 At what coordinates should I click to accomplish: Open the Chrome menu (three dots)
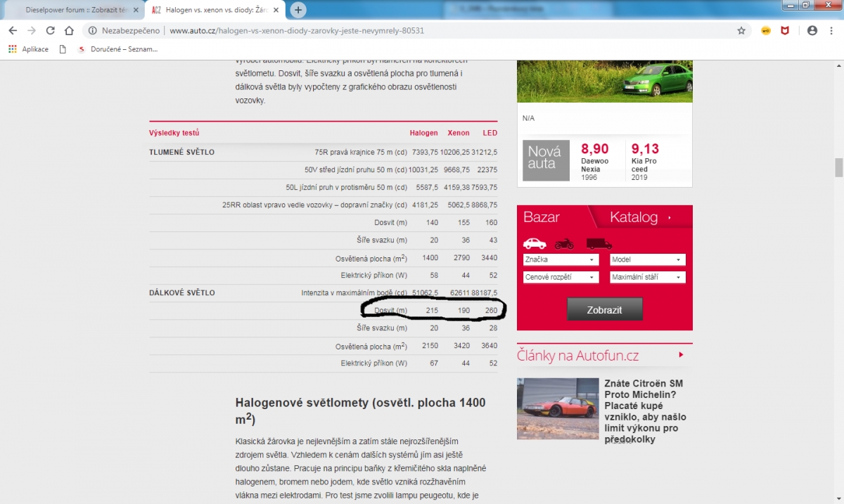coord(831,31)
